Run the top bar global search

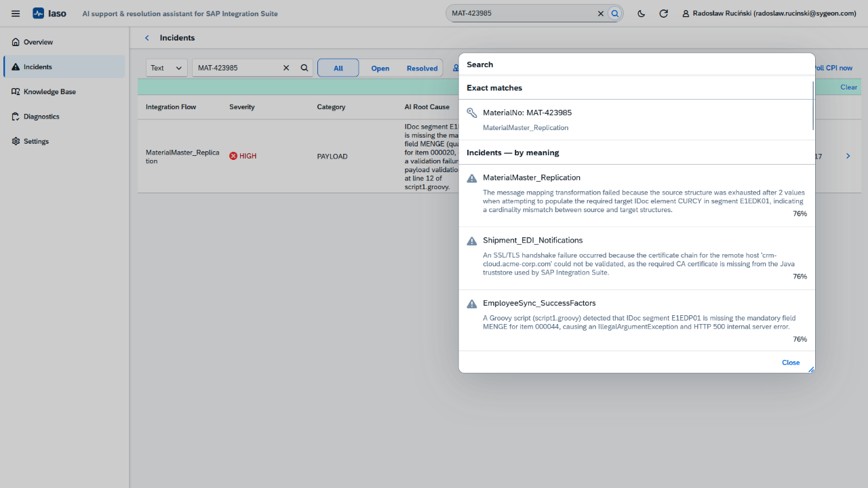coord(614,14)
